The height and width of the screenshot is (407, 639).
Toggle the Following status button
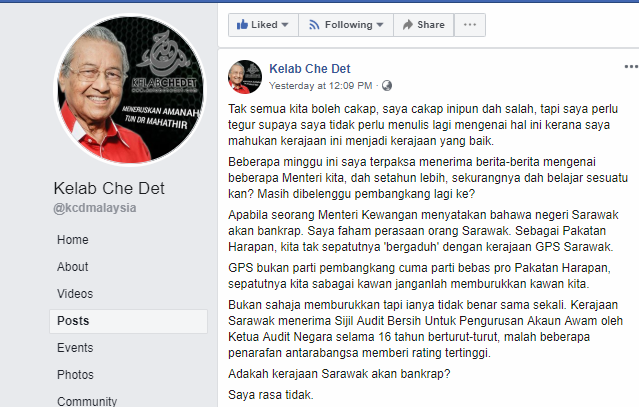pos(346,25)
